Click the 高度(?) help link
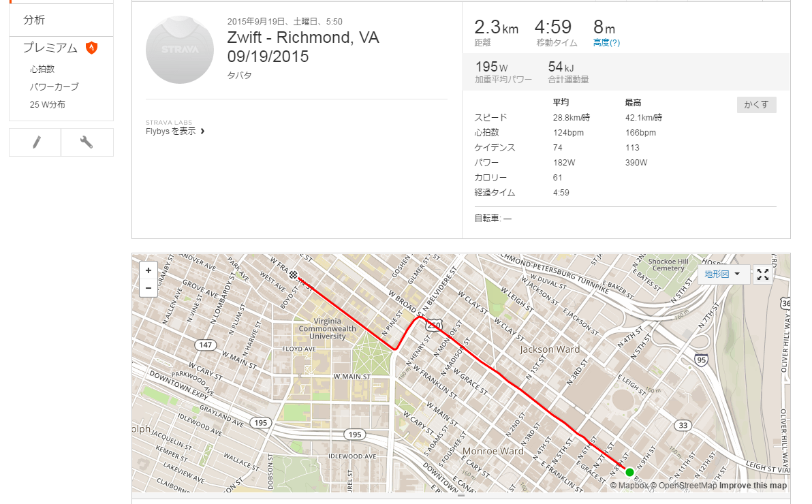This screenshot has height=504, width=812. pyautogui.click(x=606, y=42)
